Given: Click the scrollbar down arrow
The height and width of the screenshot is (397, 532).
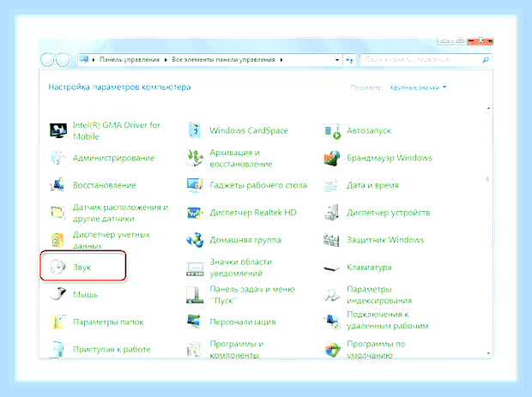Looking at the screenshot, I should pyautogui.click(x=488, y=353).
